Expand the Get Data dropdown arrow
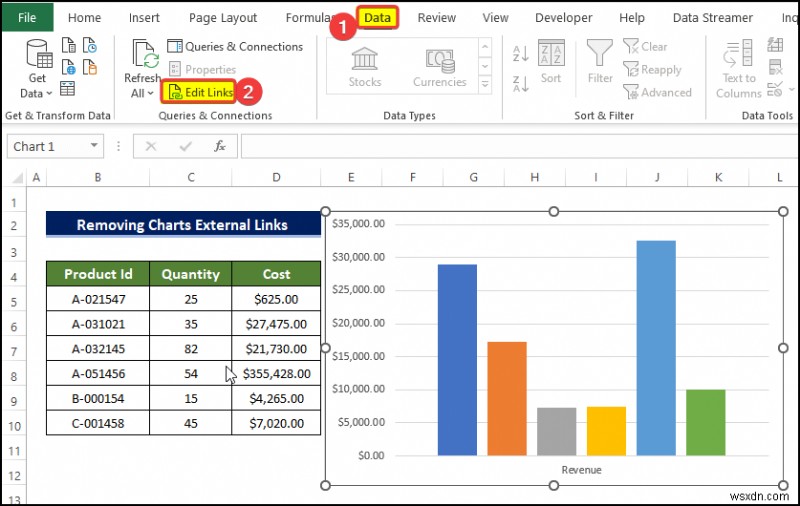Screen dimensions: 800x506 (49, 93)
